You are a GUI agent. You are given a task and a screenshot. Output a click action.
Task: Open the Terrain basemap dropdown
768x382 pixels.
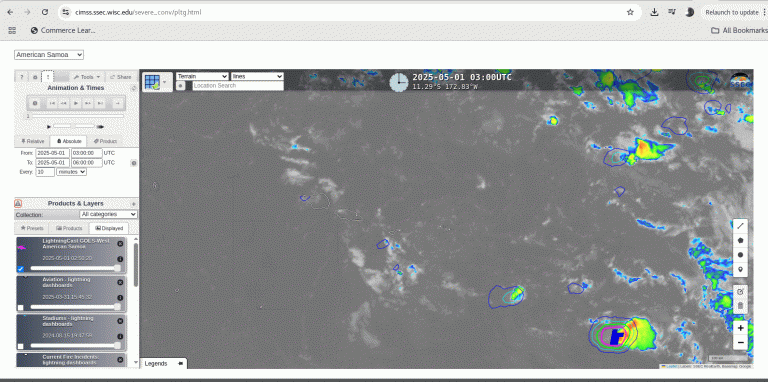(202, 76)
